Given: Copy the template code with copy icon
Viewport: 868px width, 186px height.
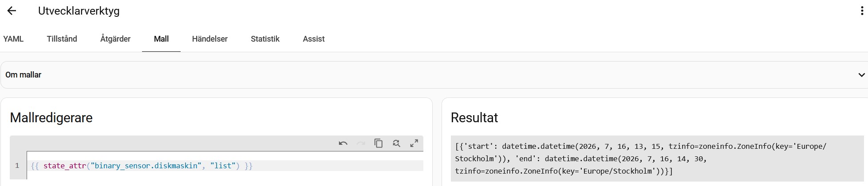Looking at the screenshot, I should (379, 143).
